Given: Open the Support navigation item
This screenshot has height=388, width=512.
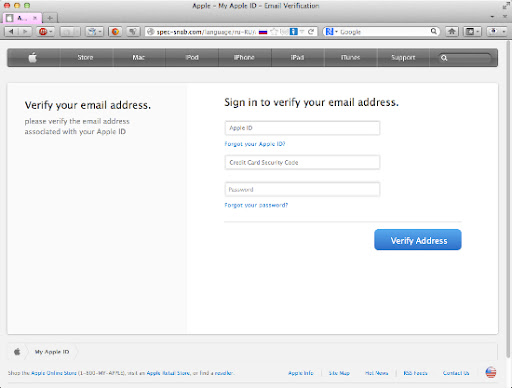Looking at the screenshot, I should click(x=403, y=57).
